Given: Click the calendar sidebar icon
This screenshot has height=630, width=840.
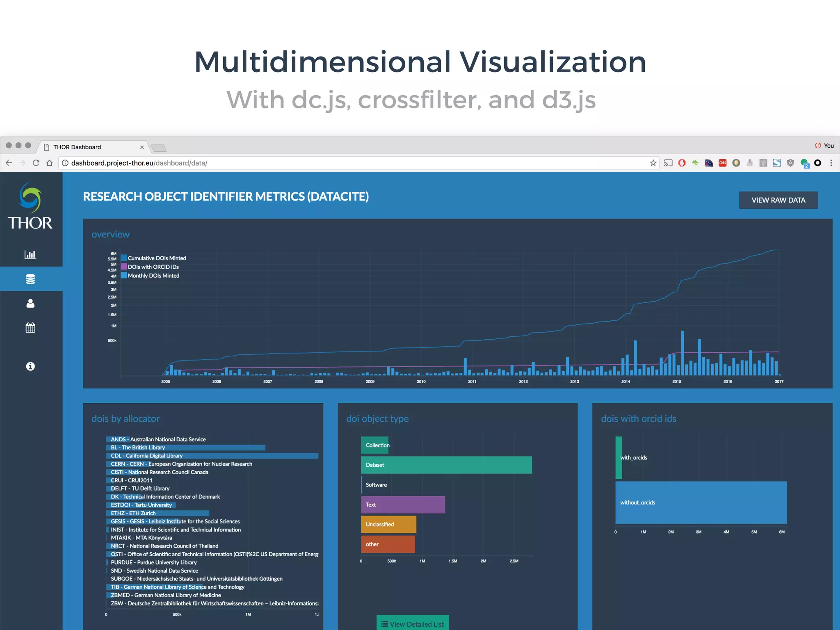Looking at the screenshot, I should click(x=30, y=328).
